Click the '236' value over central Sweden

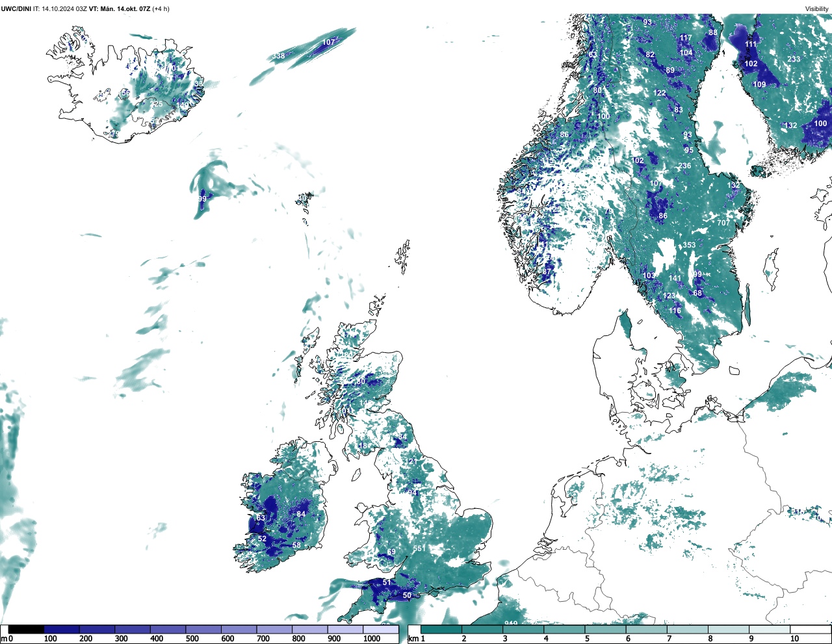click(684, 166)
